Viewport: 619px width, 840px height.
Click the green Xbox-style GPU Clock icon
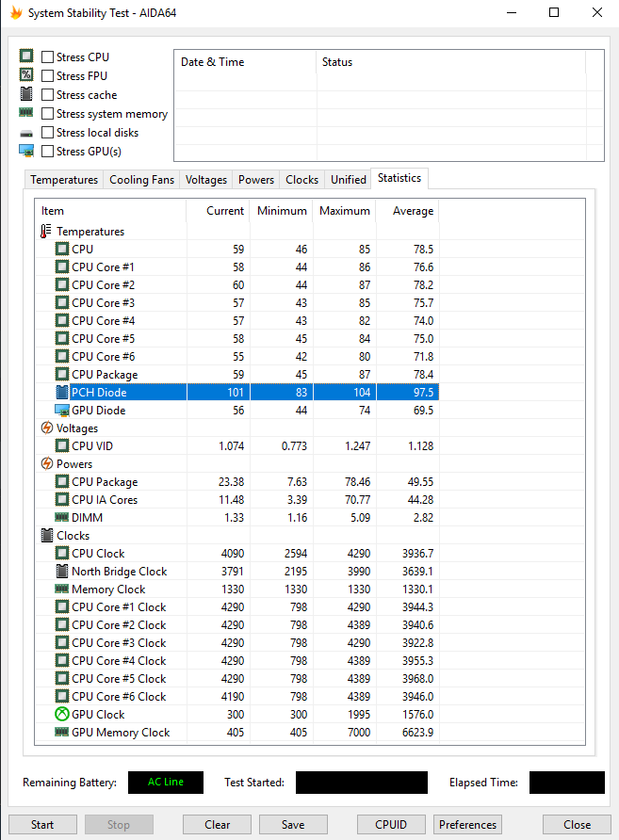[x=62, y=714]
